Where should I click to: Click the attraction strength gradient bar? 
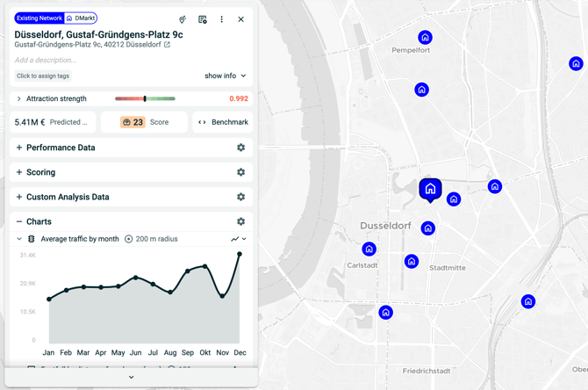tap(145, 98)
